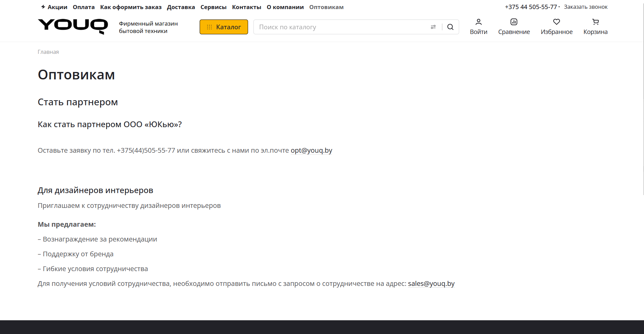Screen dimensions: 644x334
Task: Expand the phone number options
Action: (559, 7)
